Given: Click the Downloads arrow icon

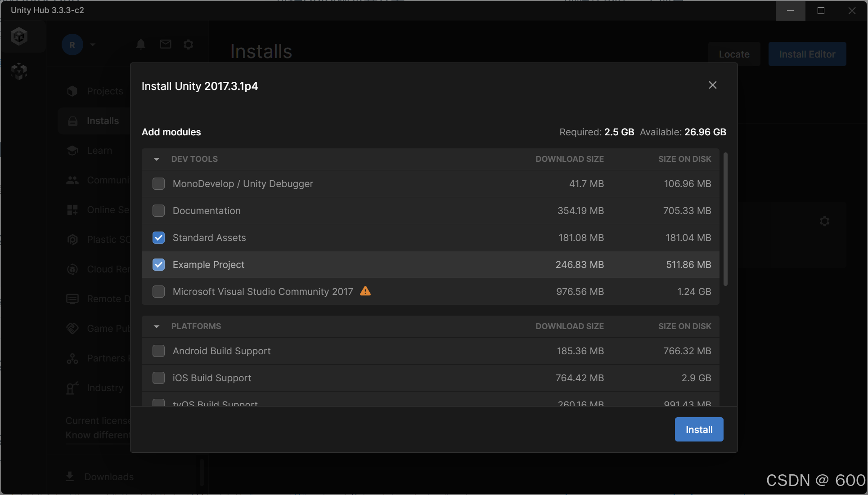Looking at the screenshot, I should 70,477.
